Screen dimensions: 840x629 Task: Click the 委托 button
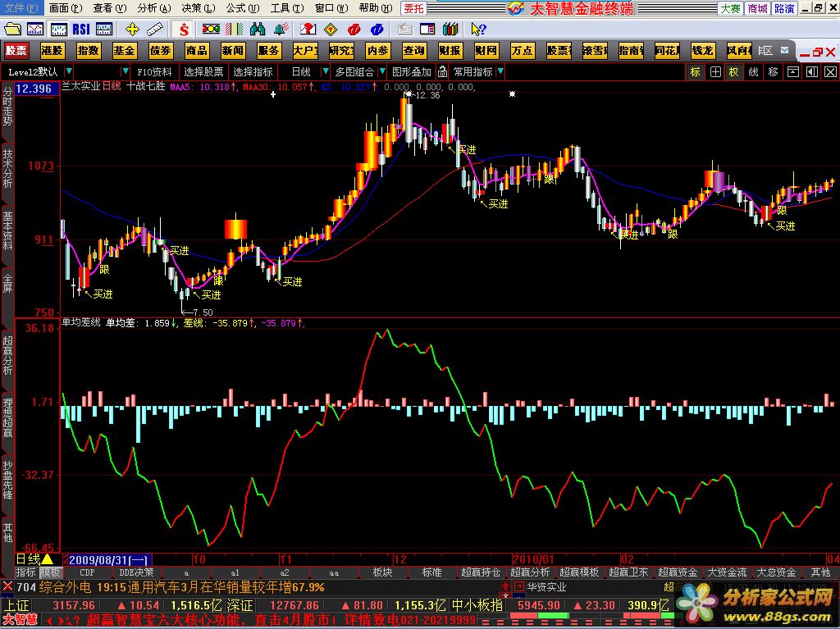click(413, 8)
